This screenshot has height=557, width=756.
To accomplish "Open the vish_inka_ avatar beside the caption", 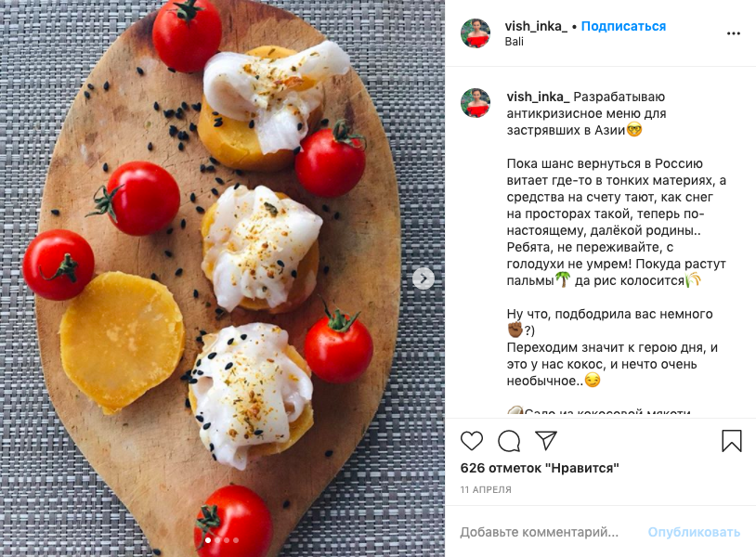I will point(476,103).
